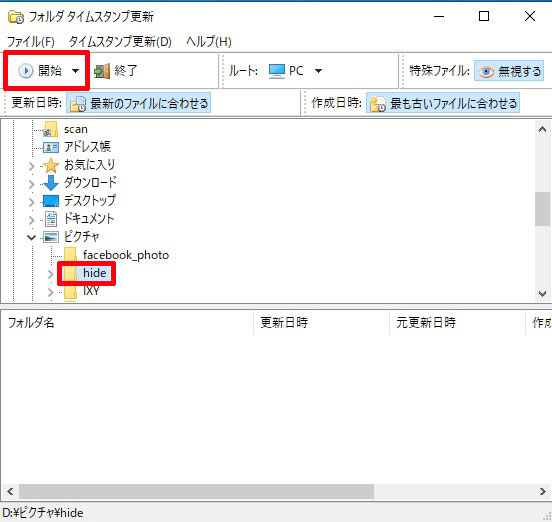Expand the デスクトップ node
Screen dimensions: 552x522
(32, 202)
